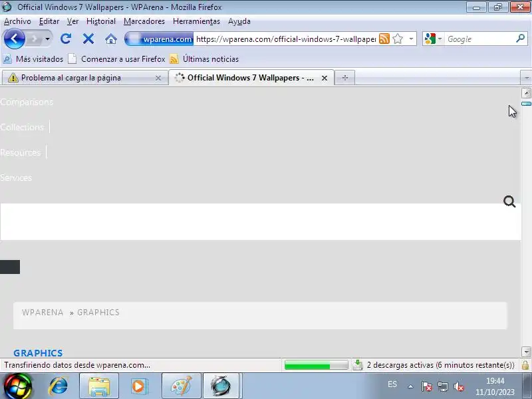Screen dimensions: 532x399
Task: Click the greyed Forward arrow button
Action: tap(34, 39)
